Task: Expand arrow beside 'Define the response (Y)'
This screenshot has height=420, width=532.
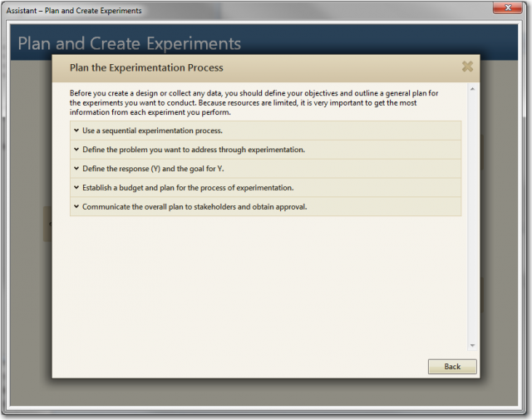Action: point(76,169)
